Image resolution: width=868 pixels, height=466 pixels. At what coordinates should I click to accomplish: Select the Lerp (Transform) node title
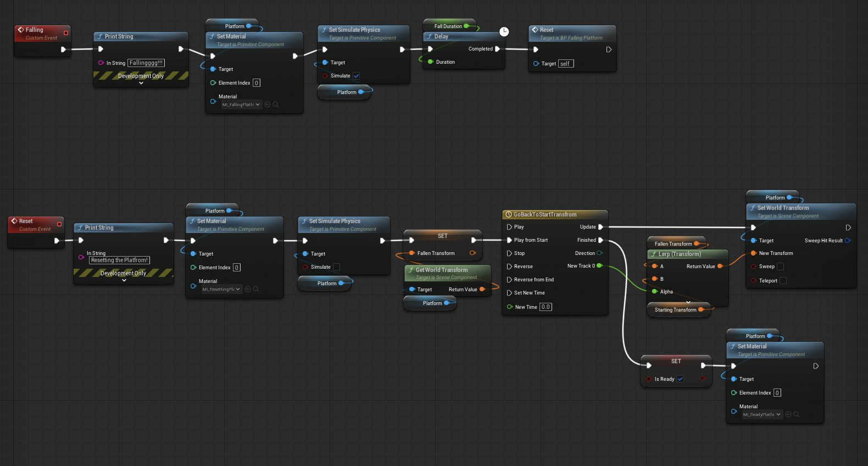point(680,254)
